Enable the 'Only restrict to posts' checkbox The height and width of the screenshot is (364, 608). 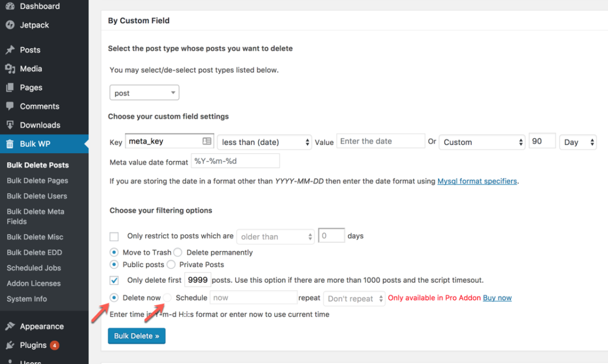[x=113, y=236]
